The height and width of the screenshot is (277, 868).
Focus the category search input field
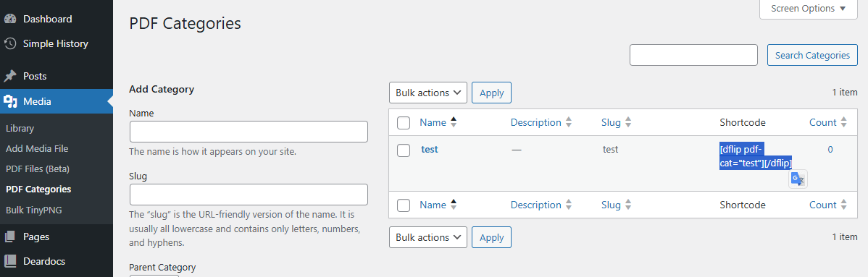(x=693, y=55)
